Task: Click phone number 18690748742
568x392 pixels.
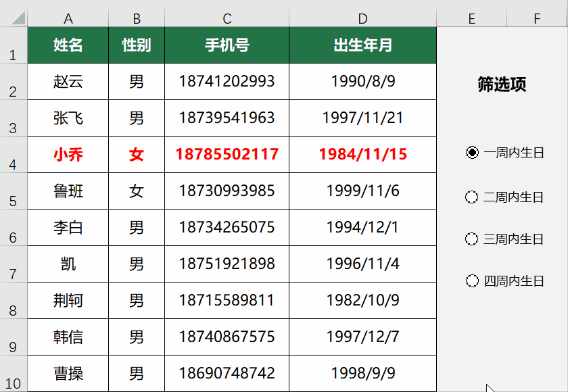Action: [227, 374]
